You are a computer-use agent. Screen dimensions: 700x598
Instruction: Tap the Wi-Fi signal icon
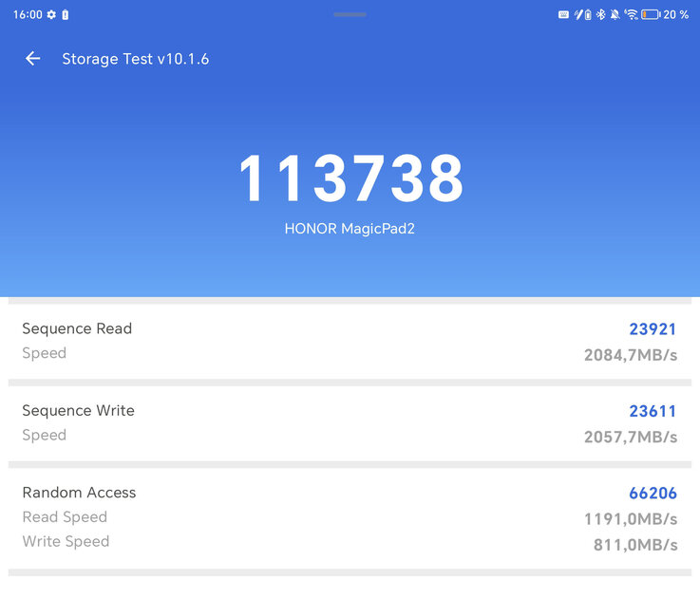tap(632, 15)
